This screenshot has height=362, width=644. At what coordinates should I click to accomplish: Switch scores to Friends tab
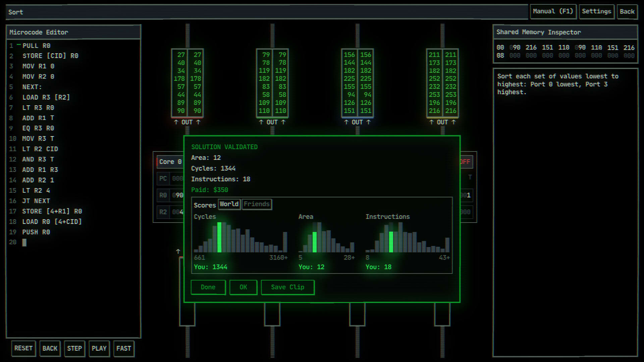pos(257,204)
